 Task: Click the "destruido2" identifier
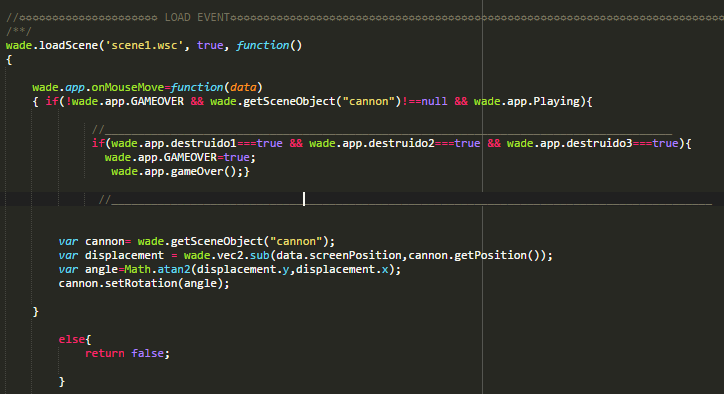[x=401, y=143]
